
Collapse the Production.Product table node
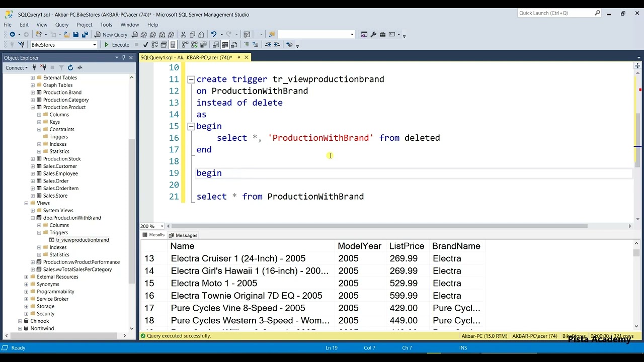coord(33,107)
